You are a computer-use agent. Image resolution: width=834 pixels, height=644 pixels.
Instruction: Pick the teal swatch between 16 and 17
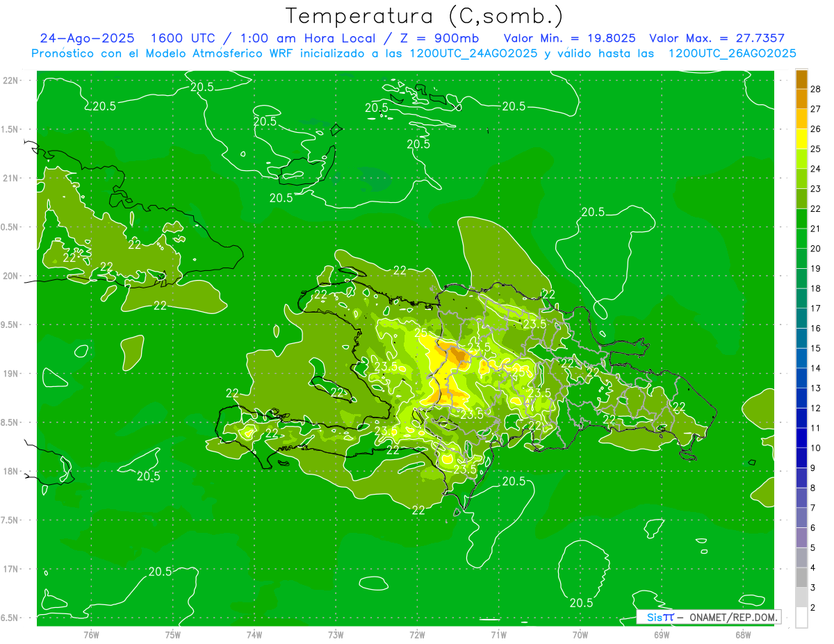pyautogui.click(x=801, y=319)
